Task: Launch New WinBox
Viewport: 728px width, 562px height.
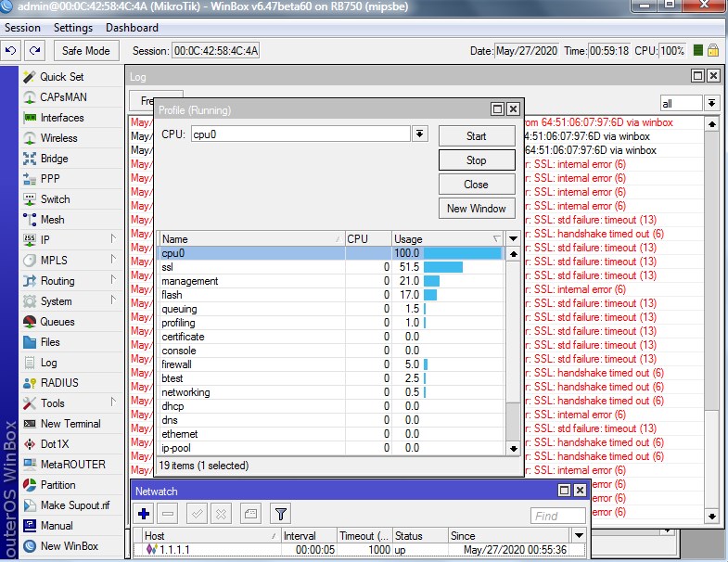Action: click(70, 546)
